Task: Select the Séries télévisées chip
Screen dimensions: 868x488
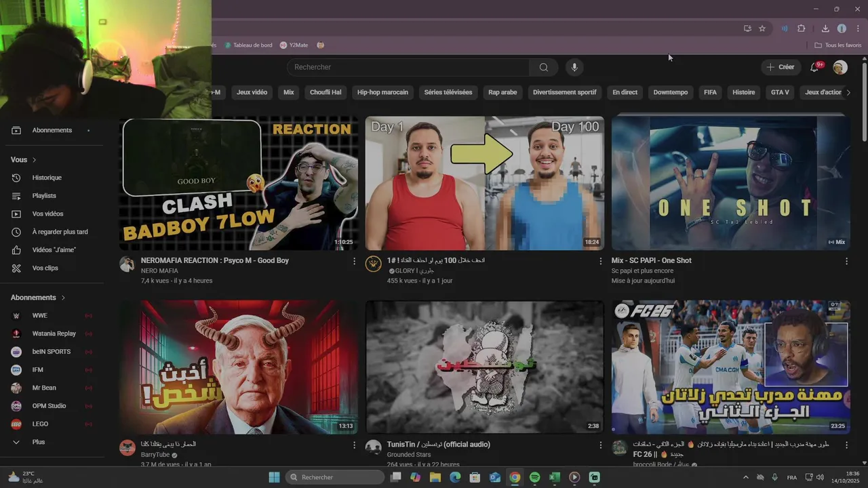Action: tap(448, 92)
